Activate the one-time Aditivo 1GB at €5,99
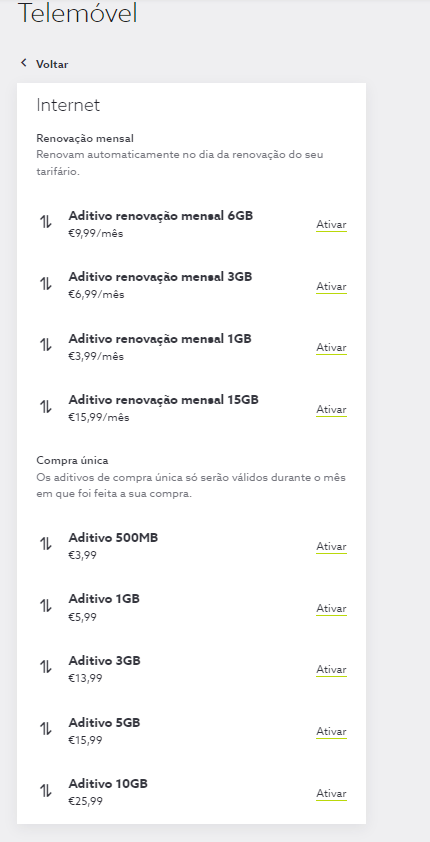Image resolution: width=430 pixels, height=842 pixels. [x=331, y=608]
